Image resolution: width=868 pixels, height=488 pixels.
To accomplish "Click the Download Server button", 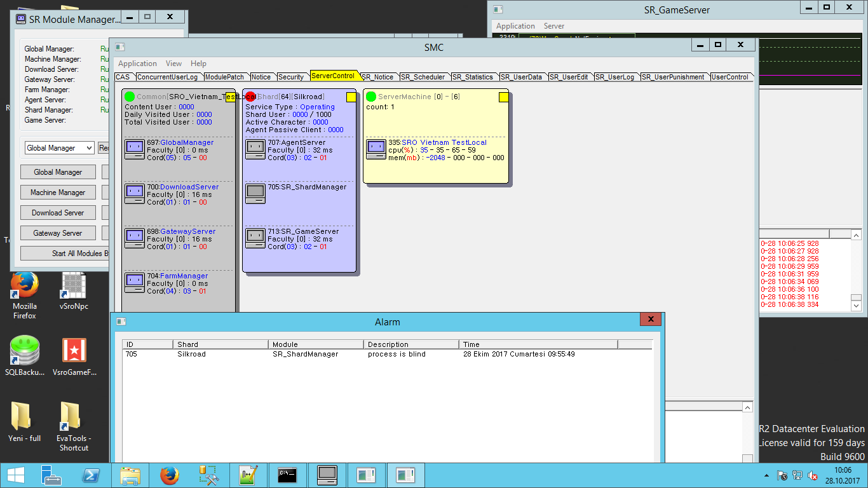I will (x=58, y=213).
